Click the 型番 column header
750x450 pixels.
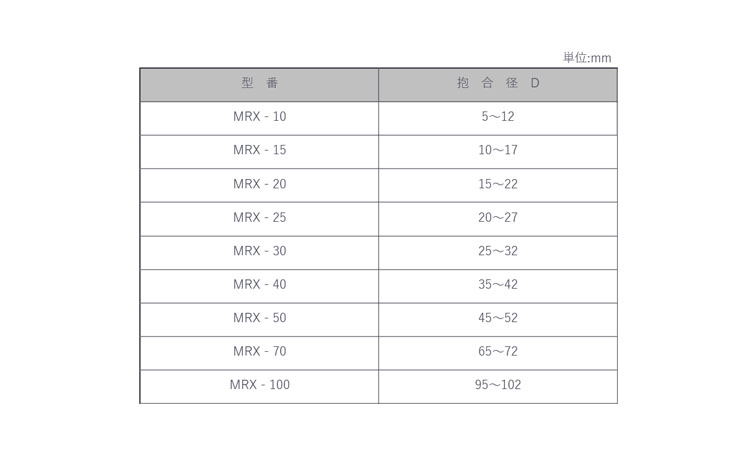(x=259, y=84)
